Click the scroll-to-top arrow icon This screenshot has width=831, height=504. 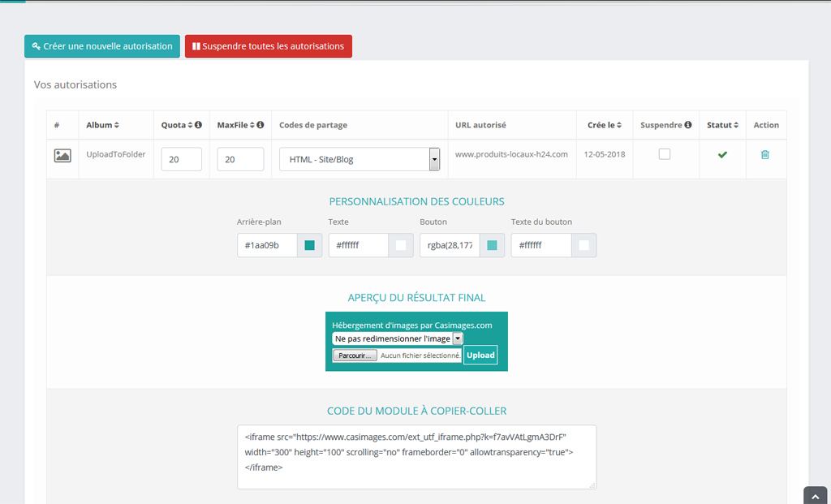click(815, 495)
